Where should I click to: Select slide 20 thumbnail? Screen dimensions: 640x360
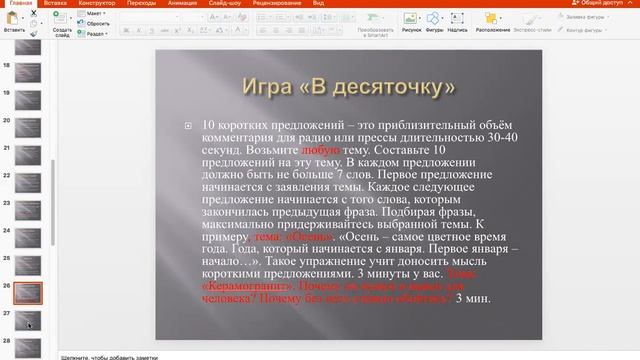click(x=28, y=128)
